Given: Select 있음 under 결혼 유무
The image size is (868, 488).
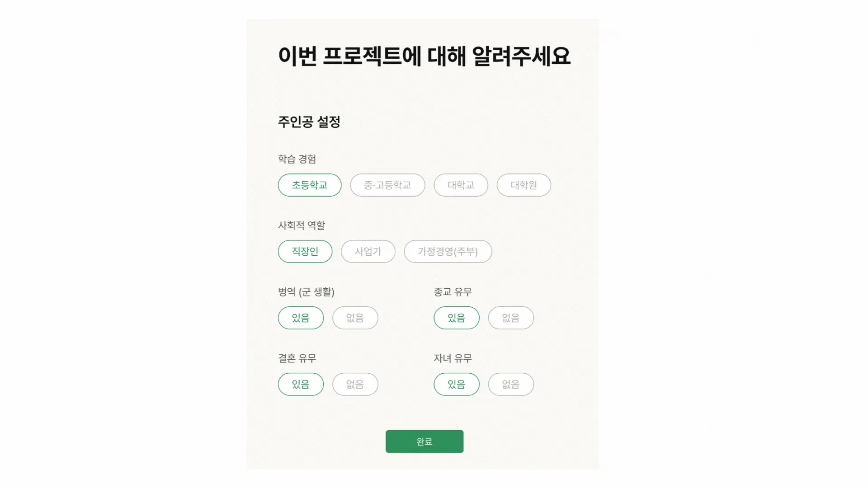Looking at the screenshot, I should tap(301, 384).
